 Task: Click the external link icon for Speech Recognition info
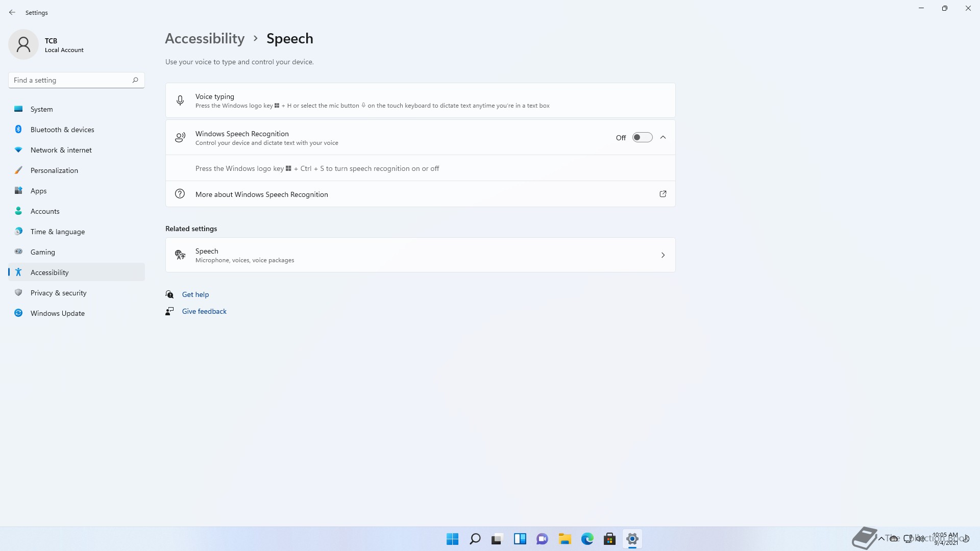coord(663,194)
